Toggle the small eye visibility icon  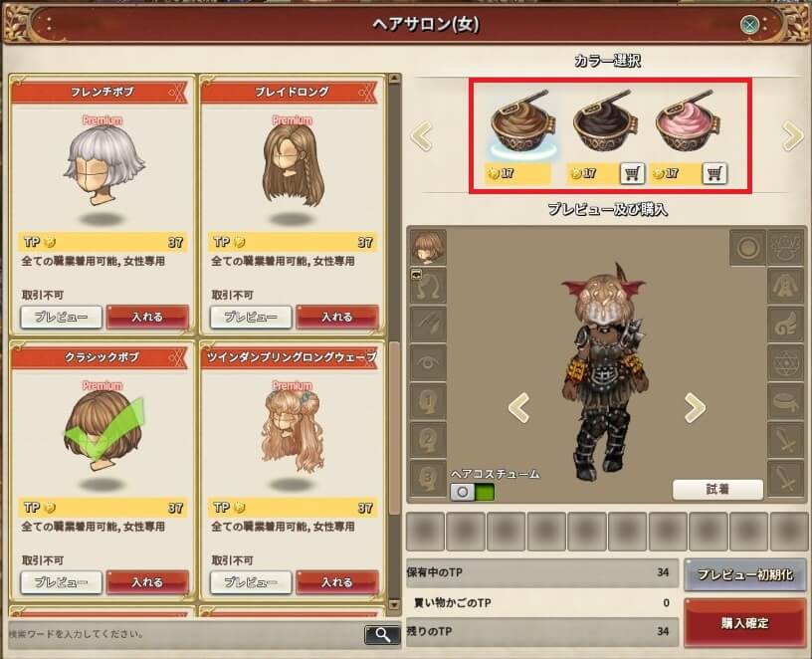point(416,274)
